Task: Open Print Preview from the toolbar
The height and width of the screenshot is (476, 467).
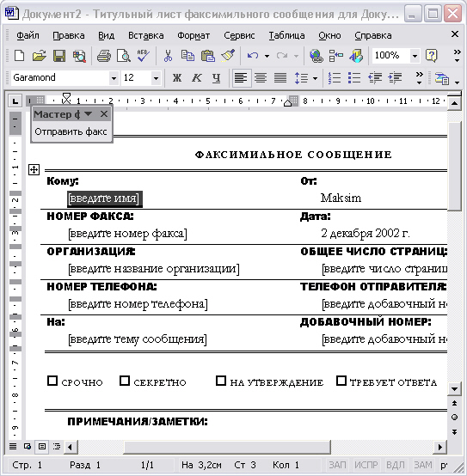Action: coord(124,56)
